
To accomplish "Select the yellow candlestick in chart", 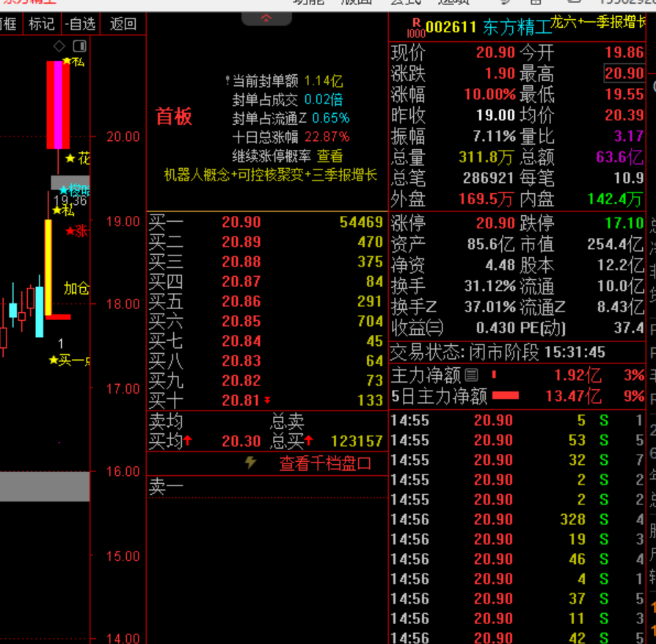I will (48, 267).
